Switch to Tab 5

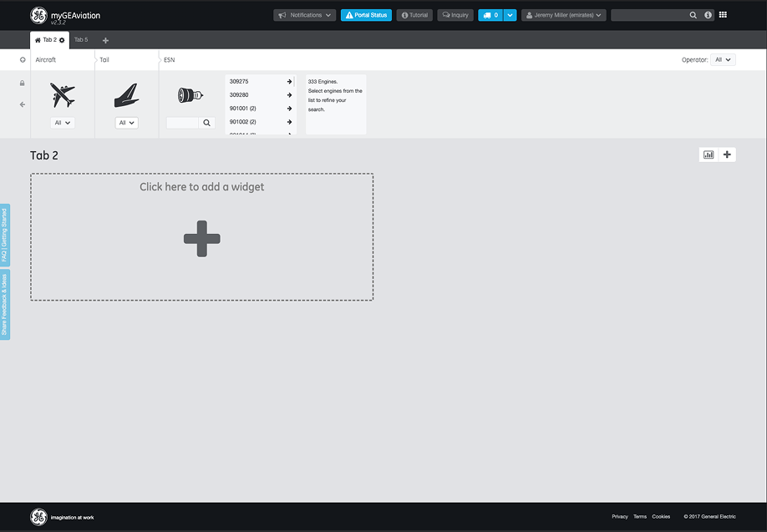[81, 40]
